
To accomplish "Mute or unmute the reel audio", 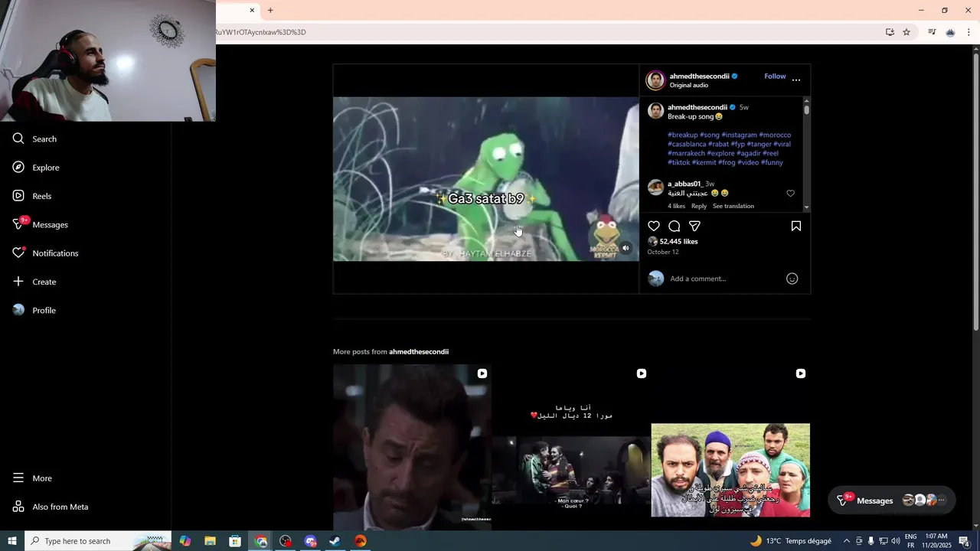I will tap(626, 248).
